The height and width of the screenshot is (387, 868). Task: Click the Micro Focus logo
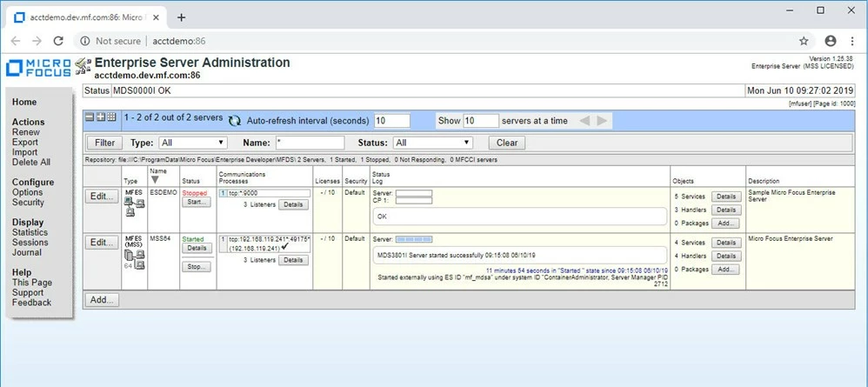click(x=38, y=68)
